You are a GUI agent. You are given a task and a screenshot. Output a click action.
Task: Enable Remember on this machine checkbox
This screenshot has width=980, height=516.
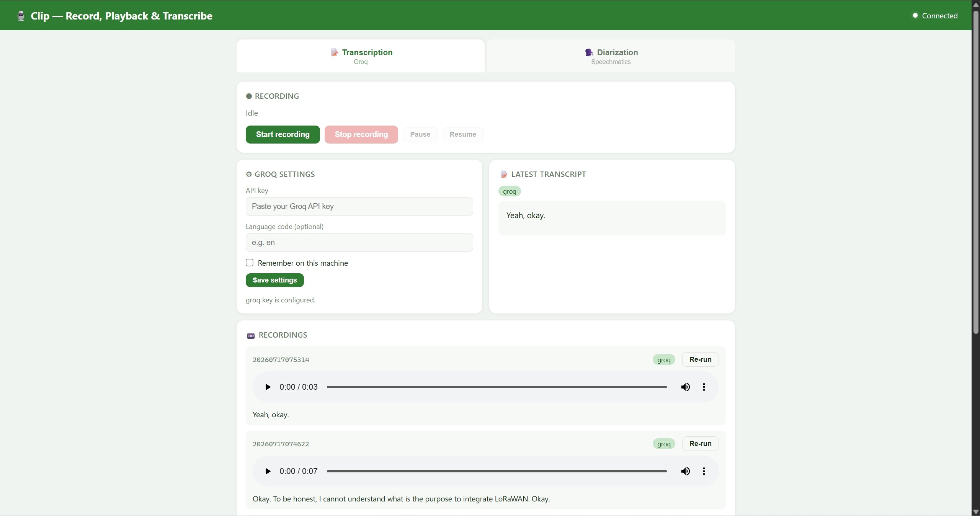[250, 263]
